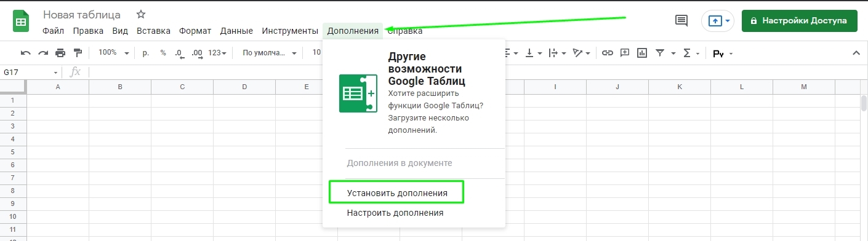
Task: Star the document Новая таблица
Action: pyautogui.click(x=141, y=14)
